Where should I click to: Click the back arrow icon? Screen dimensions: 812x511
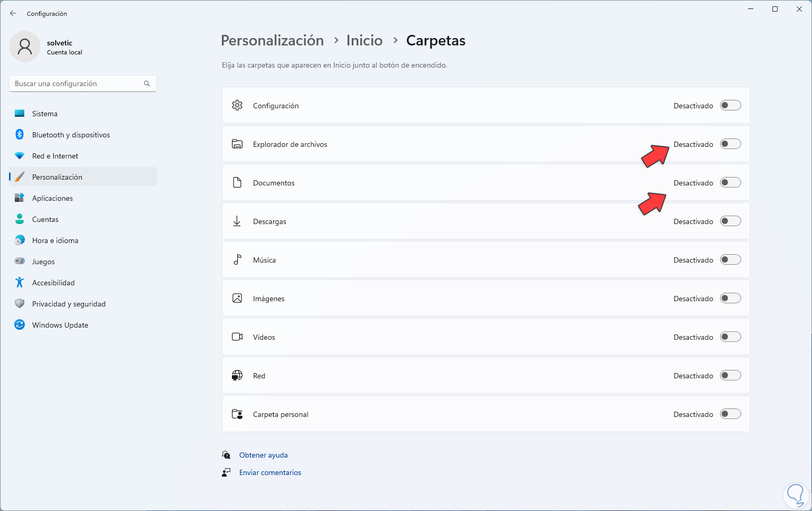pyautogui.click(x=13, y=13)
